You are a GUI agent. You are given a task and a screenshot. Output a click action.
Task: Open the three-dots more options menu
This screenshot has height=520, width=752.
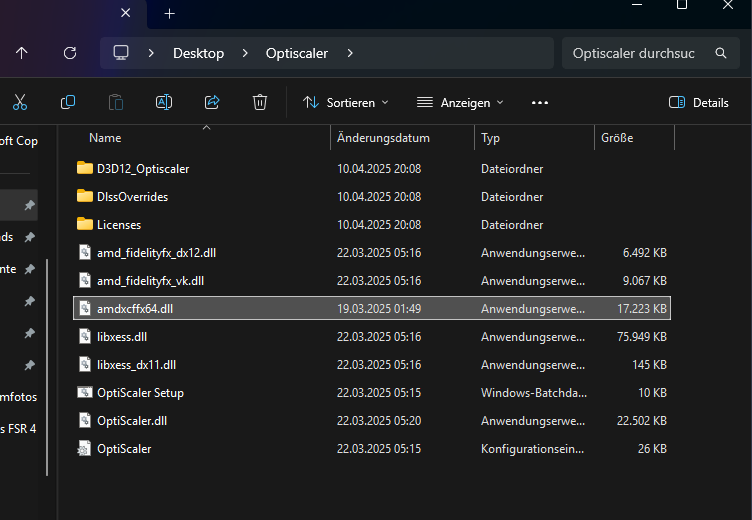tap(540, 103)
